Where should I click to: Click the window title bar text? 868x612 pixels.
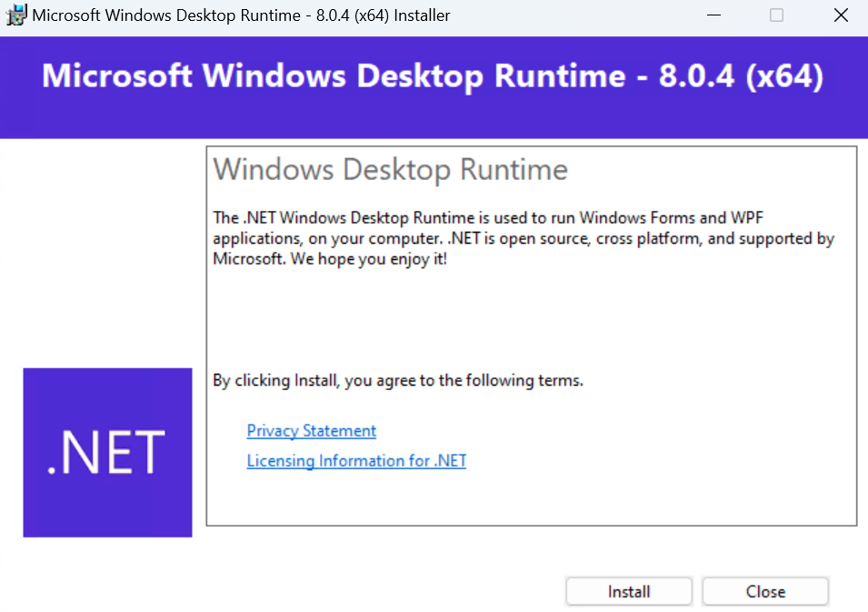[241, 15]
